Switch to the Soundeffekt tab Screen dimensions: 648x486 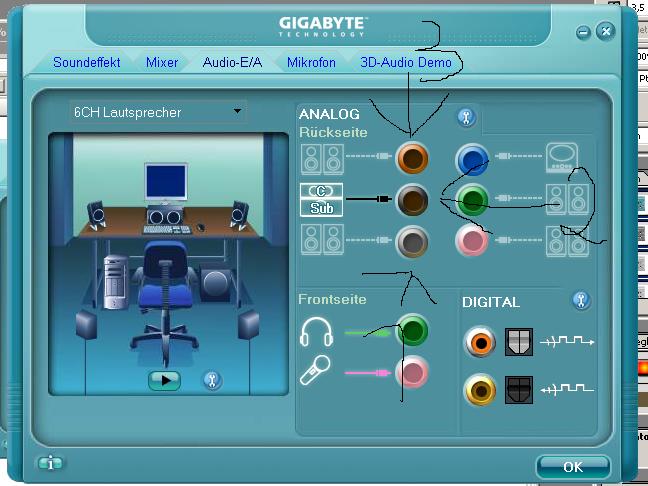pyautogui.click(x=86, y=62)
